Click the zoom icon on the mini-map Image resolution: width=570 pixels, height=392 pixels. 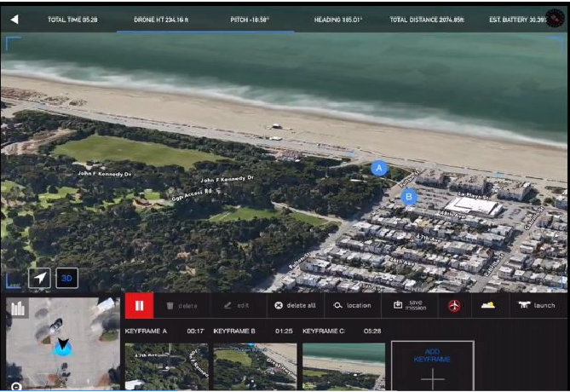pos(16,387)
